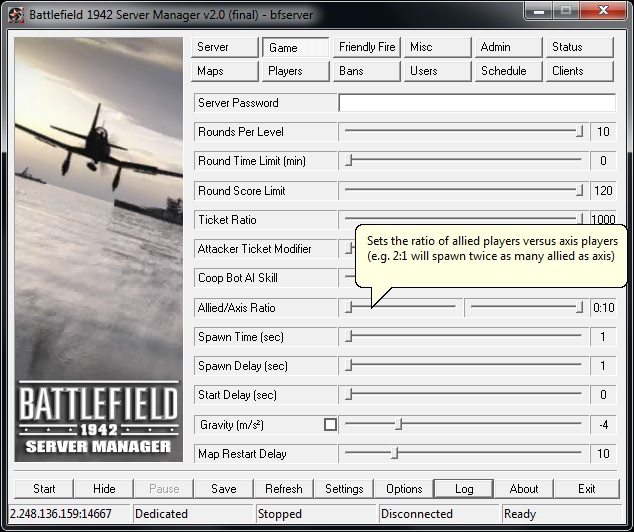This screenshot has height=532, width=634.
Task: Click the Spawn Delay slider handle
Action: [349, 365]
